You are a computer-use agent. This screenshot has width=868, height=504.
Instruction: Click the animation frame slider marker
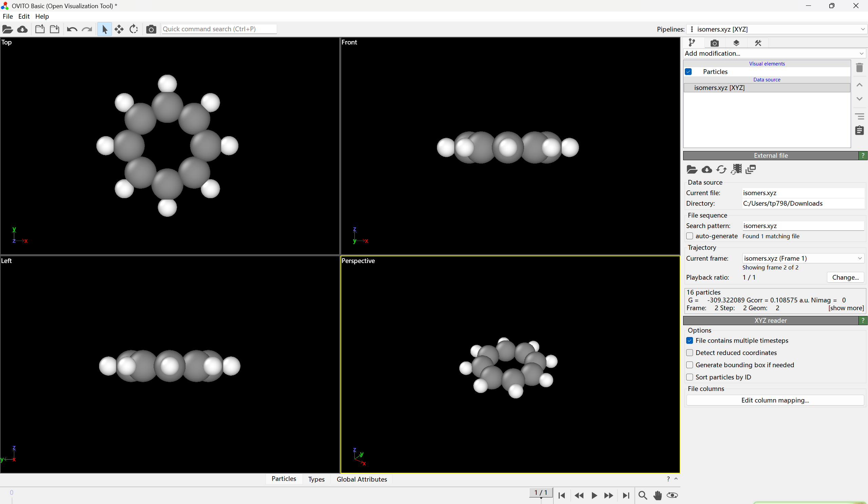(x=541, y=493)
